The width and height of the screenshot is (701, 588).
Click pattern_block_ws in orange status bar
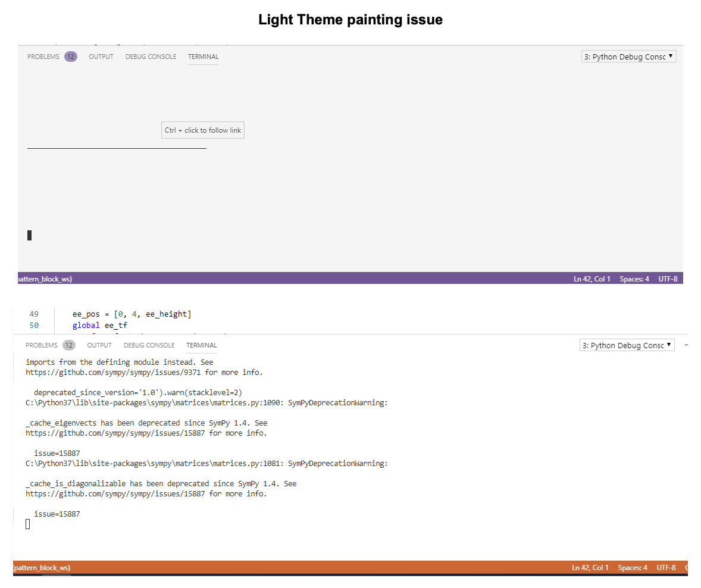(42, 568)
